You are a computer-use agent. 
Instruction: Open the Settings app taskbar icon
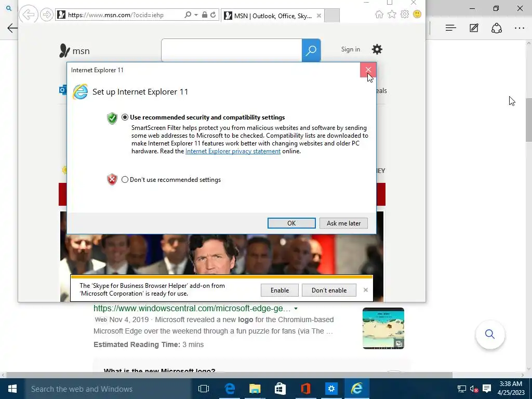331,389
